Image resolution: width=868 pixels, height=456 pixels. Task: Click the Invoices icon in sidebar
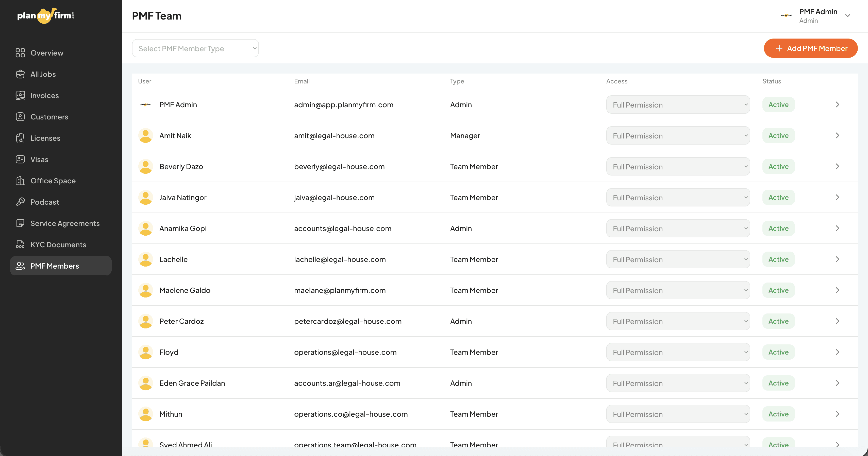coord(20,95)
